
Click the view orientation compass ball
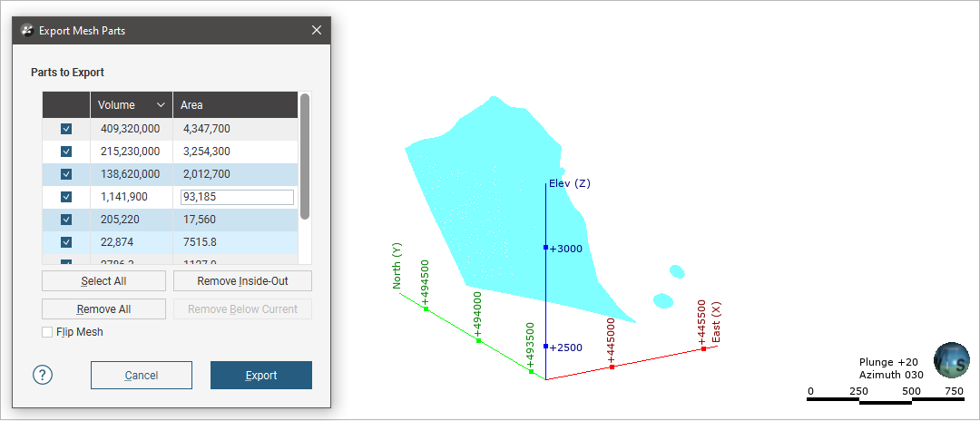coord(951,360)
